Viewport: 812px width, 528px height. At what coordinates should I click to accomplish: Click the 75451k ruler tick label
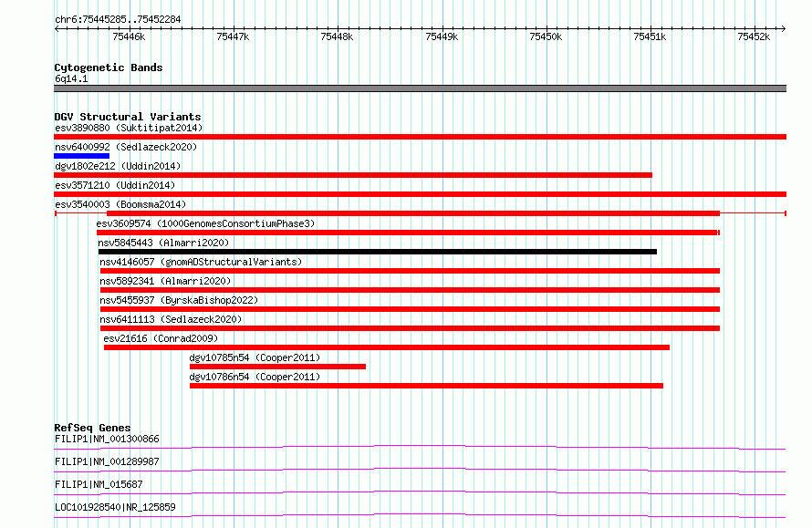pyautogui.click(x=650, y=36)
